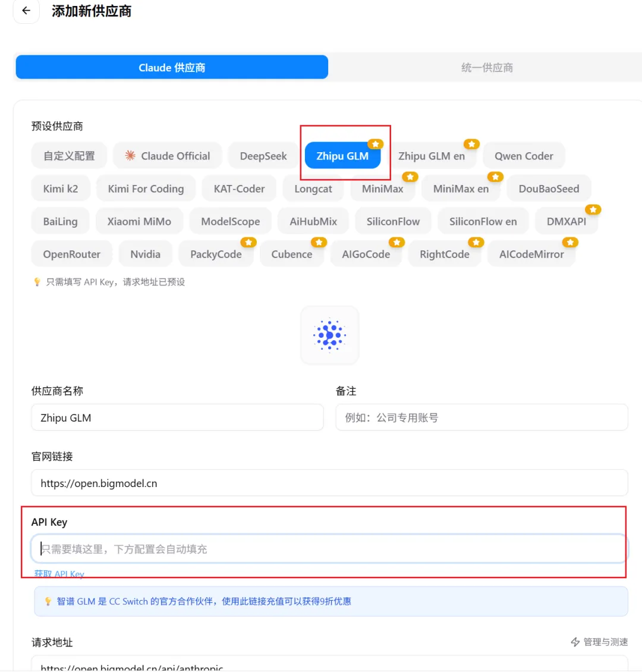Click star badge on Zhipu GLM

tap(376, 144)
